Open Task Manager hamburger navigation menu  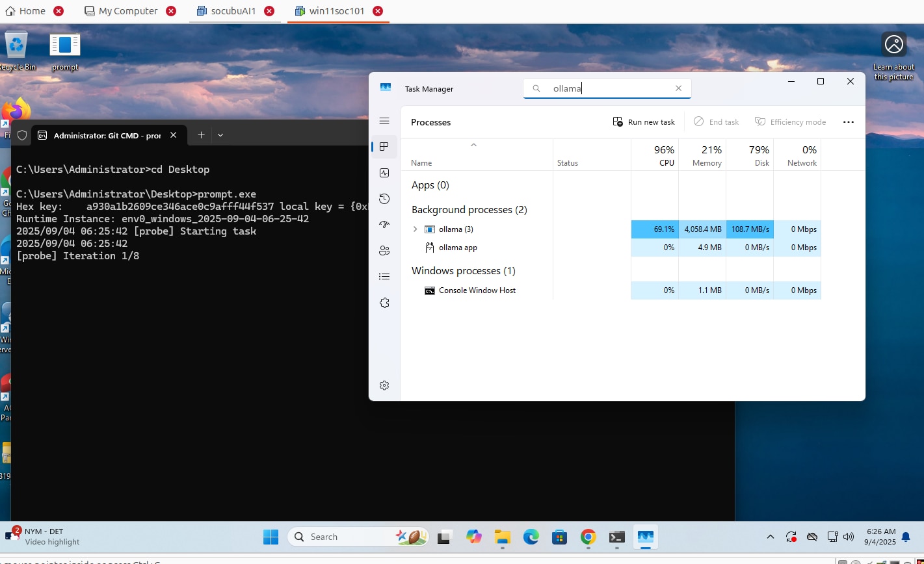click(384, 122)
